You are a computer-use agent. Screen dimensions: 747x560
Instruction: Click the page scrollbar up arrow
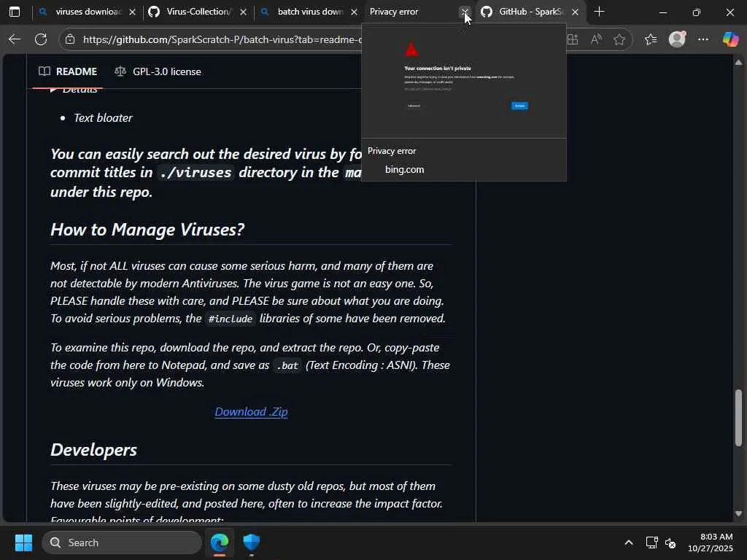point(738,63)
